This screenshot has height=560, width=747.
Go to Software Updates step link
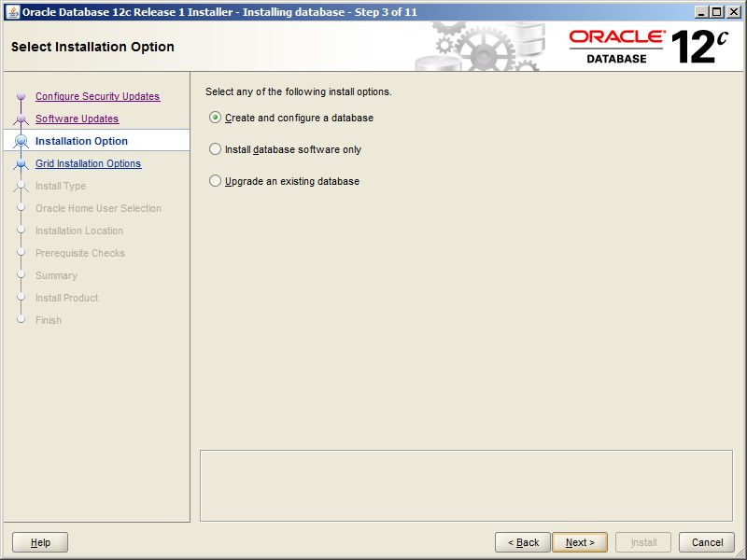[x=78, y=119]
